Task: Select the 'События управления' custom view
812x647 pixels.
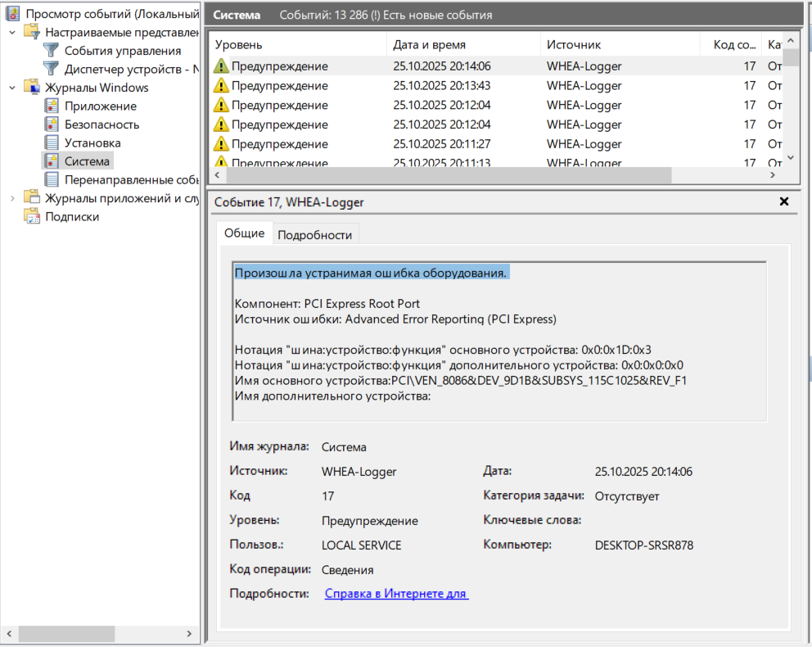Action: click(x=123, y=51)
